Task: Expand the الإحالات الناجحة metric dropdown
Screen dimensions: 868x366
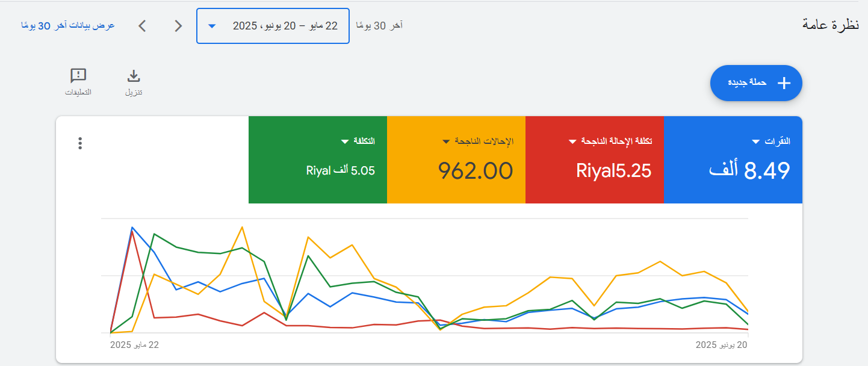Action: (x=447, y=141)
